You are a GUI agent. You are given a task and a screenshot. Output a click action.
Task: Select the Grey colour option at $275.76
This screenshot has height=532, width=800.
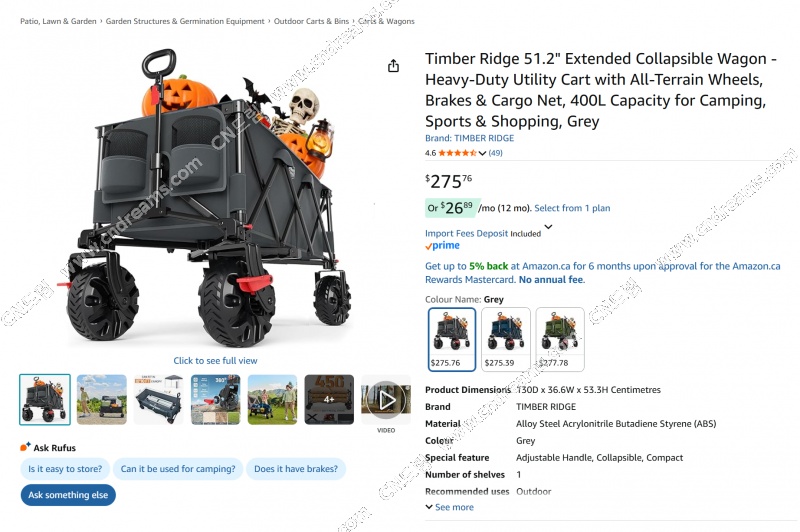(452, 339)
